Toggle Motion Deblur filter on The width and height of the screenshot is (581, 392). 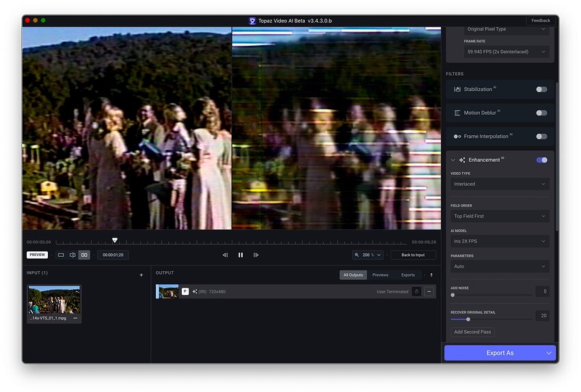541,113
